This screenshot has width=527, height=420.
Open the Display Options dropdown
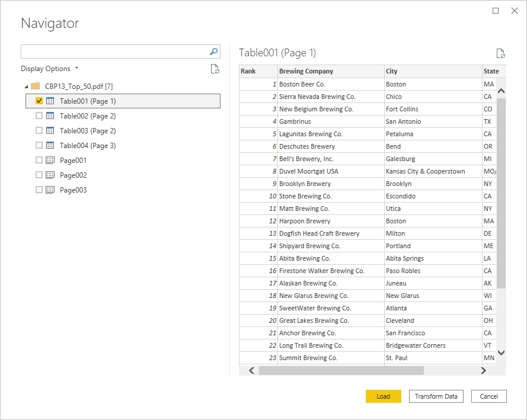[x=49, y=69]
